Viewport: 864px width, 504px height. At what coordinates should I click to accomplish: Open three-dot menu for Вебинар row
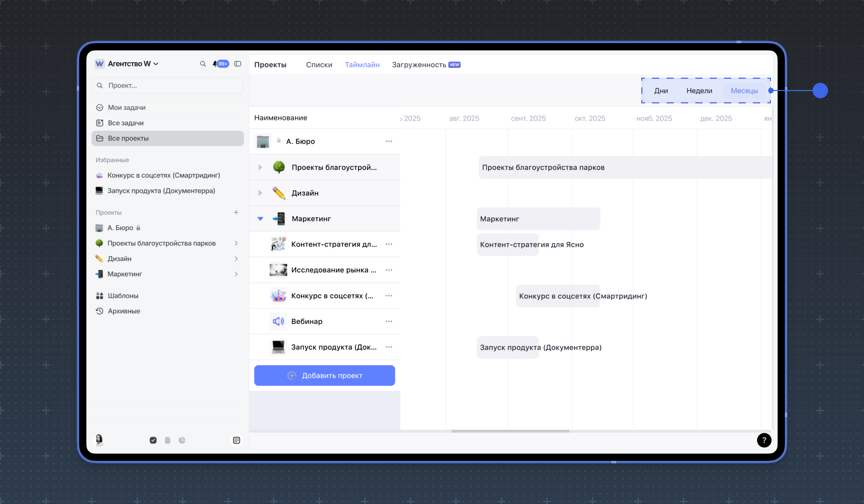(389, 321)
